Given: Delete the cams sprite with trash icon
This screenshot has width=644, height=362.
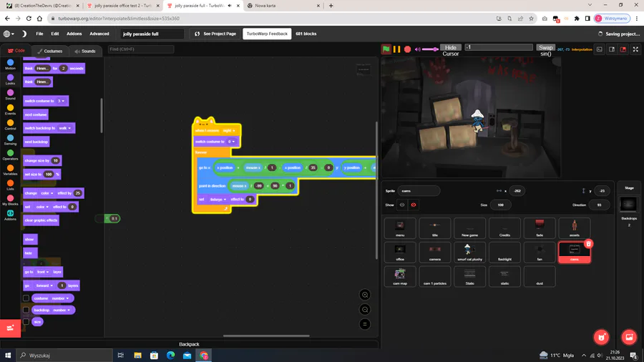Looking at the screenshot, I should [588, 244].
